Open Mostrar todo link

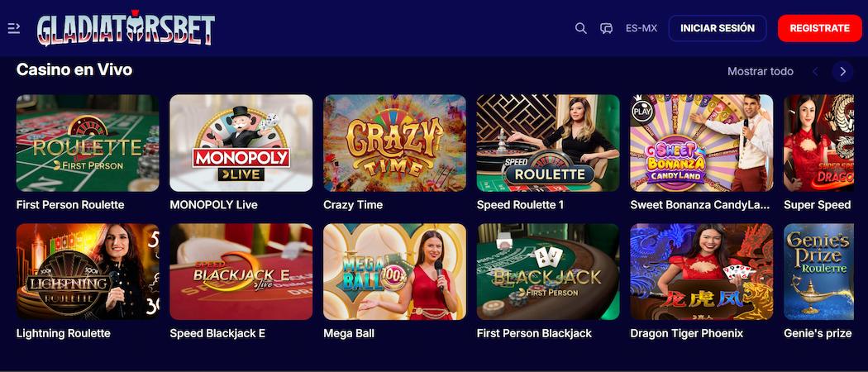point(760,71)
